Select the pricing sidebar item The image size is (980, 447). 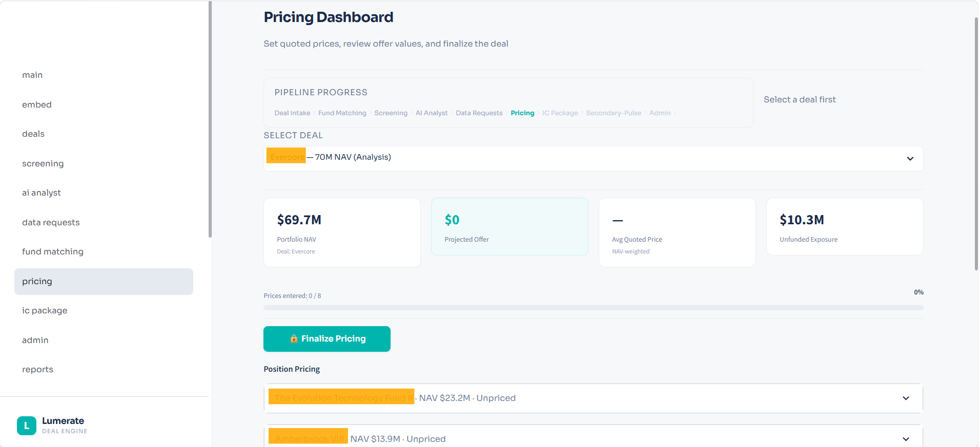coord(104,282)
